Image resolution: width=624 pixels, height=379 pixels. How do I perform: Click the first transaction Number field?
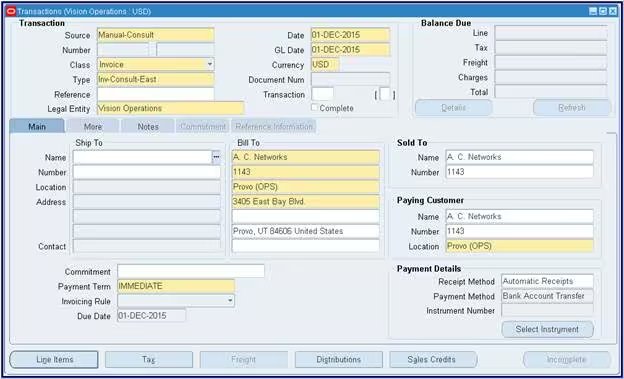(123, 50)
